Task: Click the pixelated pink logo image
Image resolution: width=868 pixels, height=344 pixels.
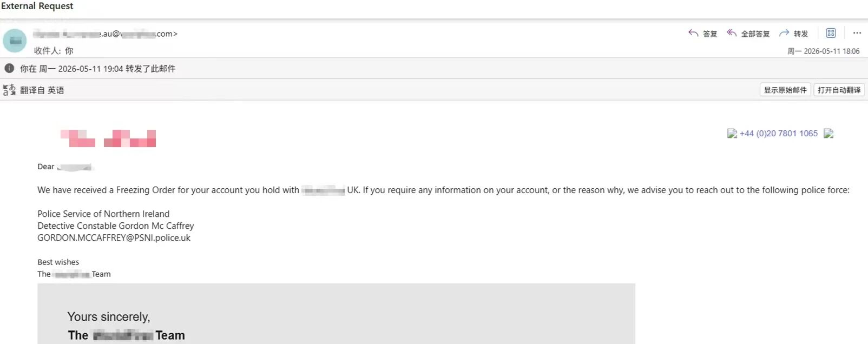Action: pos(108,138)
